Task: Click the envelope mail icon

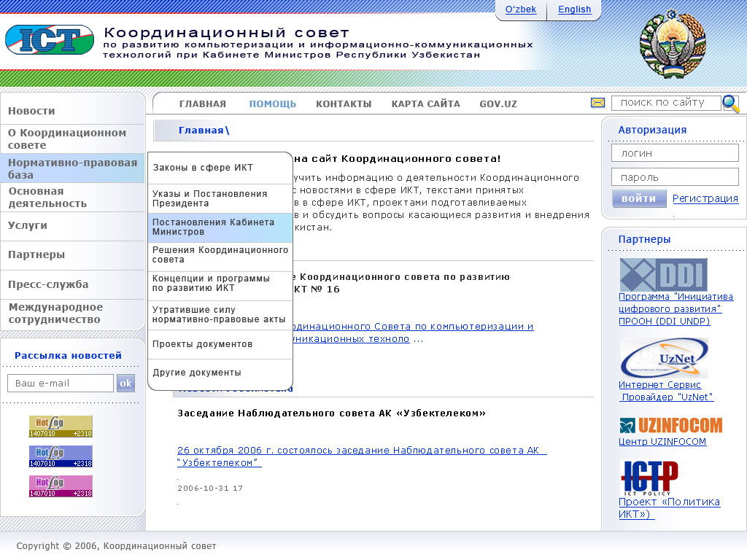Action: point(597,103)
